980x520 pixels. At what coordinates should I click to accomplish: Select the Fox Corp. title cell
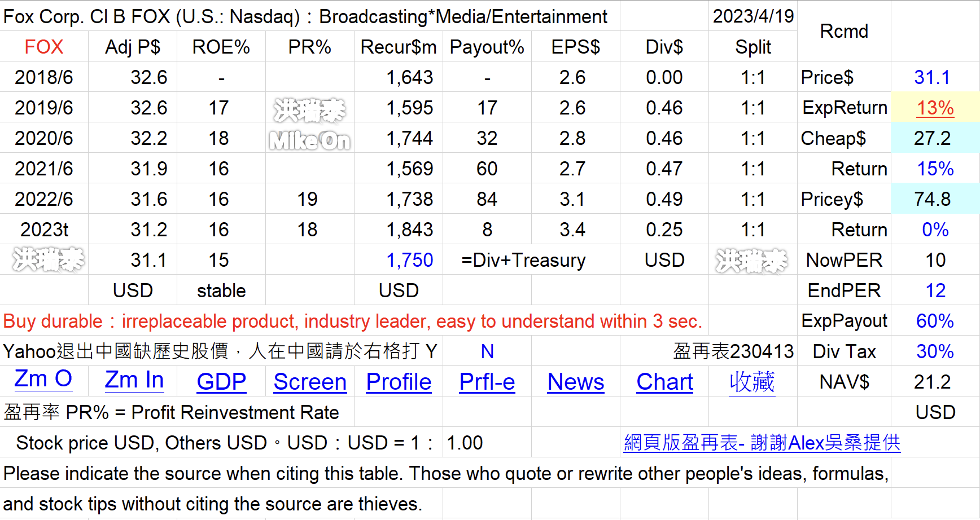305,16
